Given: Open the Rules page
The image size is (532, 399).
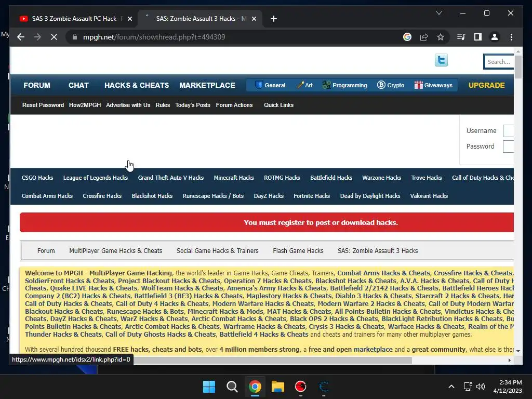Looking at the screenshot, I should (x=163, y=105).
